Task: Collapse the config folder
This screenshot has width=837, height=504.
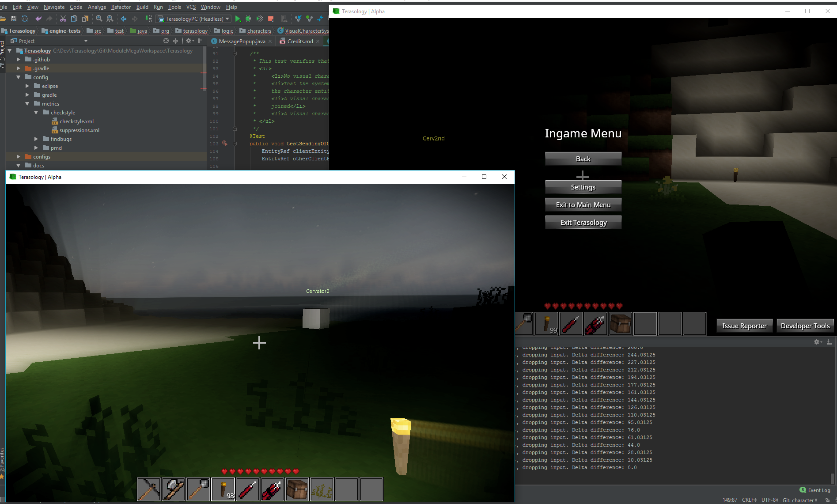Action: tap(18, 77)
